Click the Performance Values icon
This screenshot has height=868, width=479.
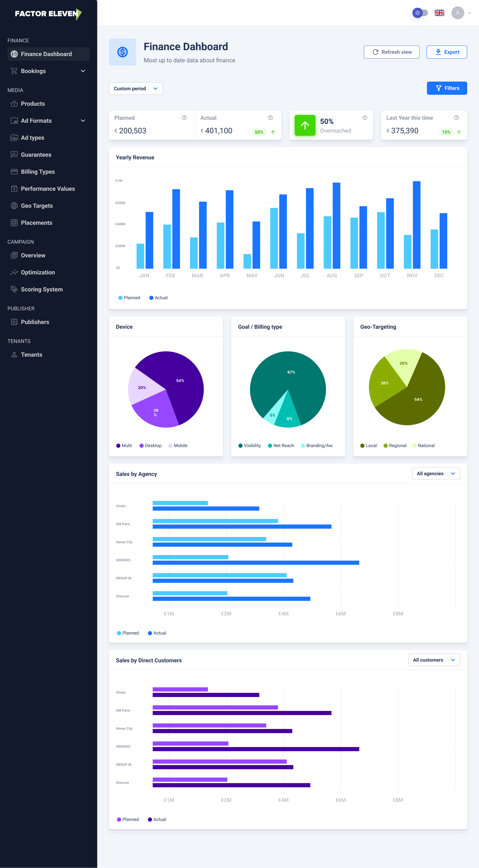pos(14,189)
